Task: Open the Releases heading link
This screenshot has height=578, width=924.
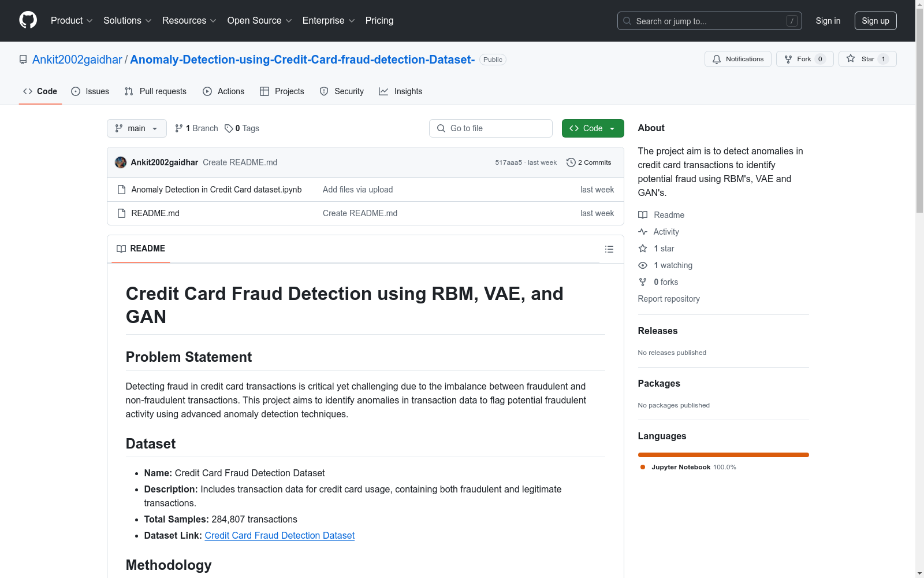Action: (x=658, y=331)
